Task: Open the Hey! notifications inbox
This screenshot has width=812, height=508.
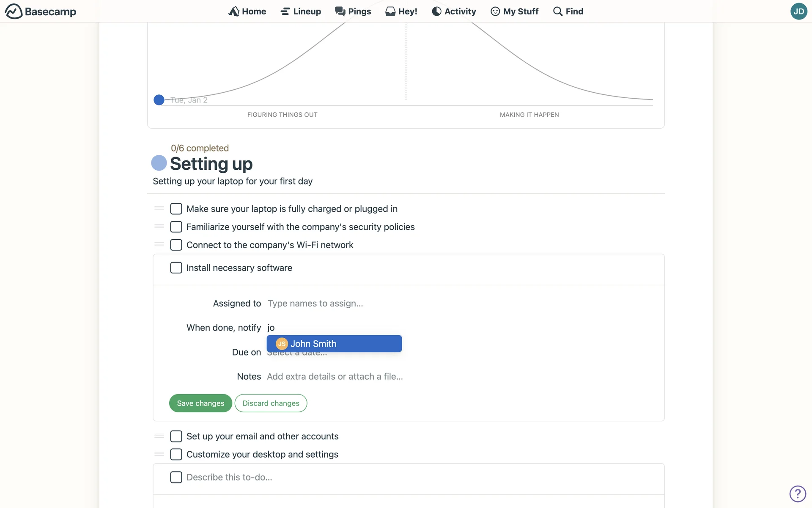Action: 401,11
